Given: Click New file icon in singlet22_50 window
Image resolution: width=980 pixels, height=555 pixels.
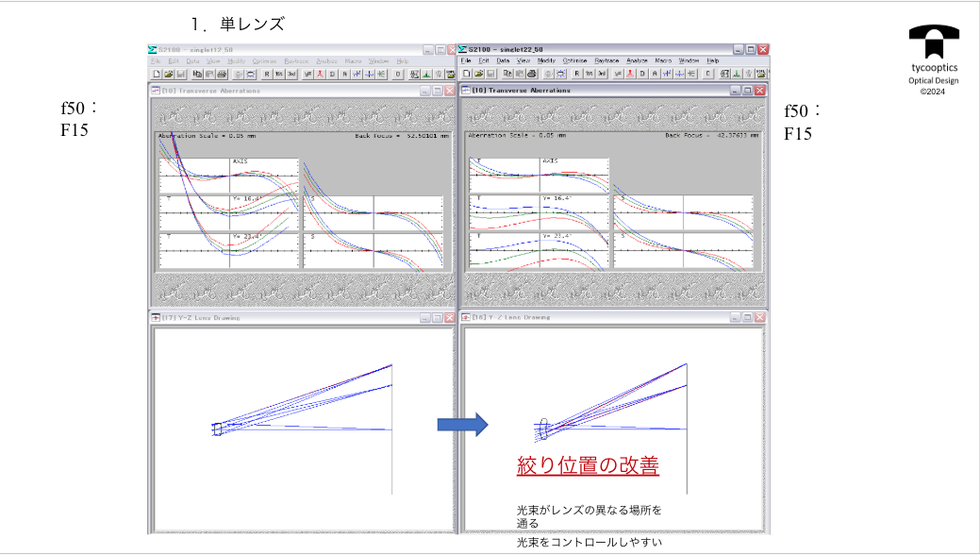Looking at the screenshot, I should click(x=466, y=73).
